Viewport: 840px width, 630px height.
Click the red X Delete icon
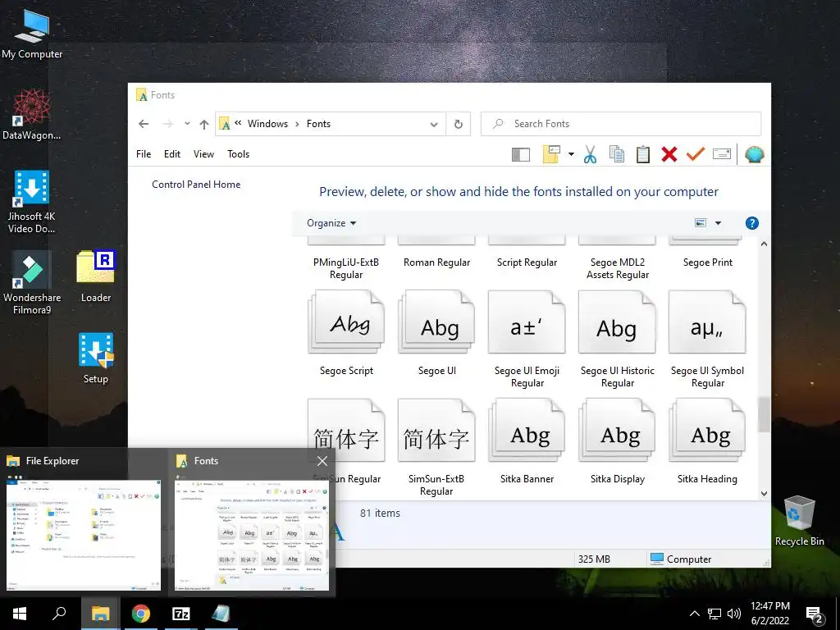[669, 154]
